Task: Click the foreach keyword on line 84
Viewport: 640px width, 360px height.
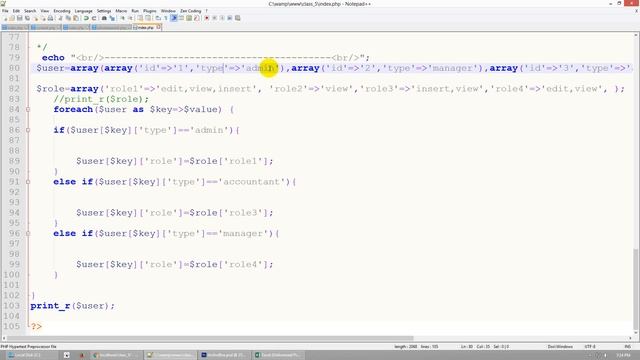Action: pyautogui.click(x=73, y=109)
